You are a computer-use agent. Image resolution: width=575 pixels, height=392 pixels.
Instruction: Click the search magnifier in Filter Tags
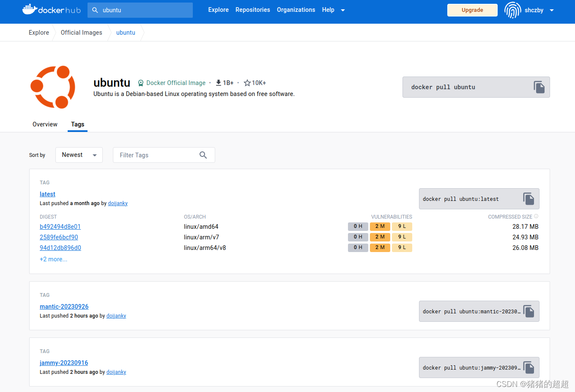(x=203, y=155)
